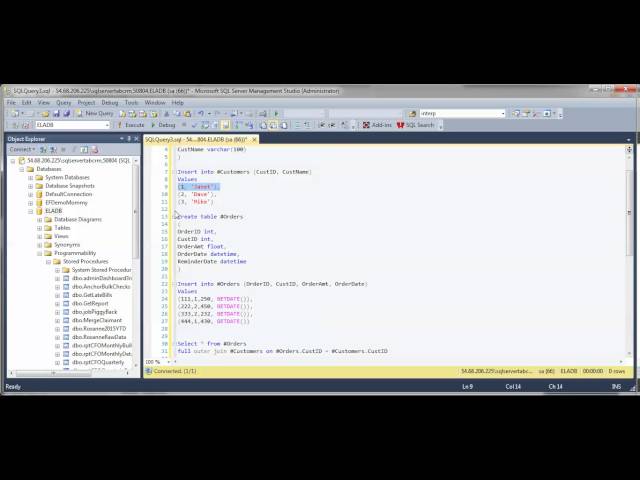The height and width of the screenshot is (480, 640).
Task: Select dbo.rptCFOQuarterly stored procedure
Action: pos(98,362)
